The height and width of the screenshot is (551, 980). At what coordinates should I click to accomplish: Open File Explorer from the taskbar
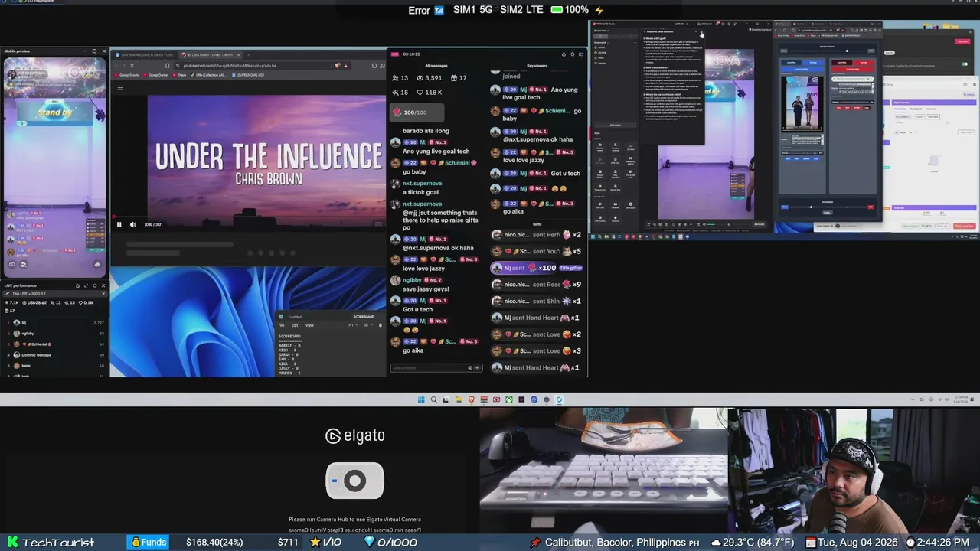459,399
